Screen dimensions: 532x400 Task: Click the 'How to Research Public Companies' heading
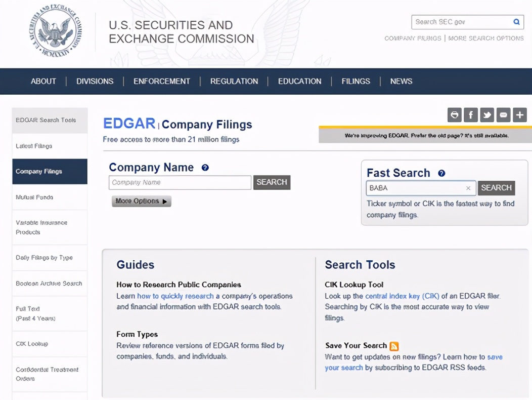(179, 285)
